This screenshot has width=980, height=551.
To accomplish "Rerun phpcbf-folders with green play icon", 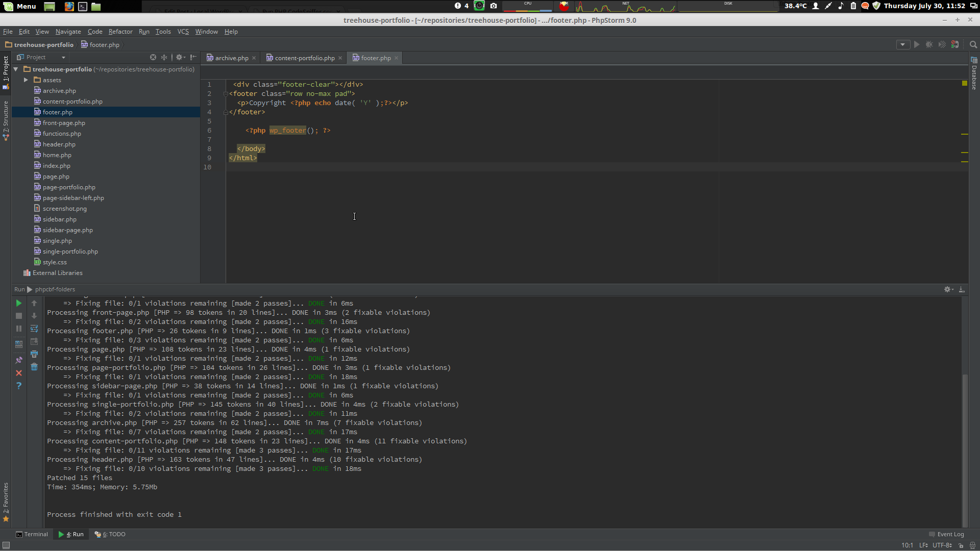I will 19,303.
